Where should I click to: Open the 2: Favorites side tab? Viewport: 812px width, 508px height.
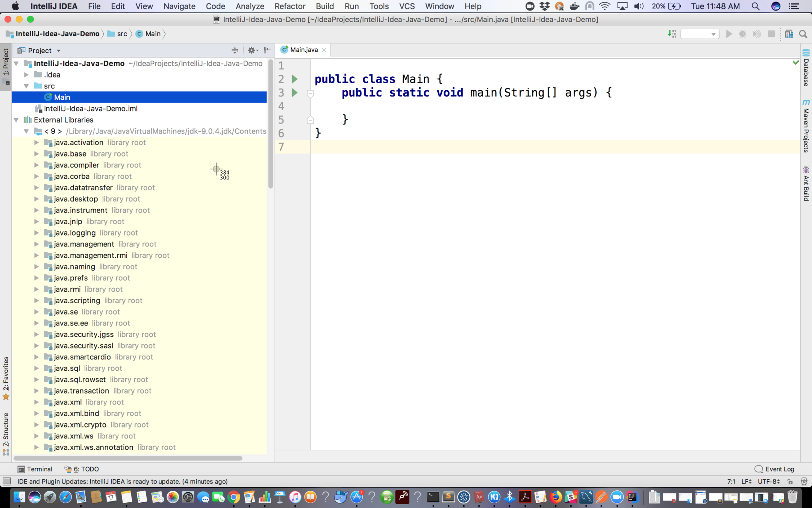(6, 378)
